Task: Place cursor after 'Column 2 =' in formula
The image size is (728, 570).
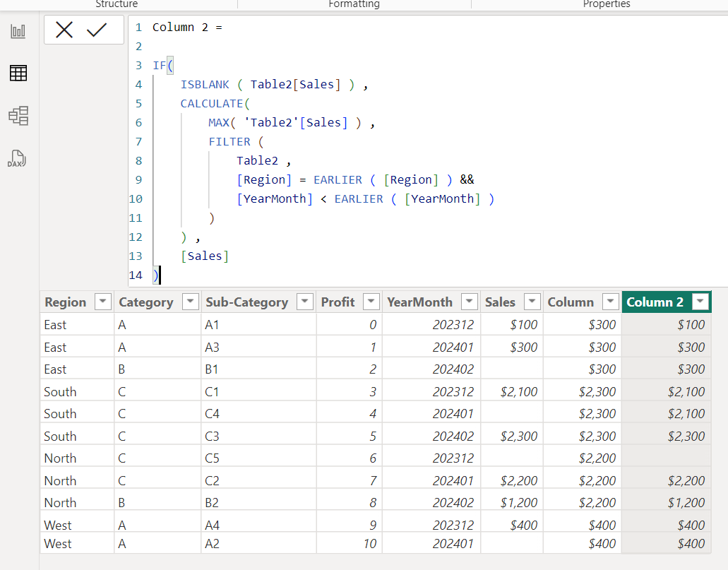Action: (223, 28)
